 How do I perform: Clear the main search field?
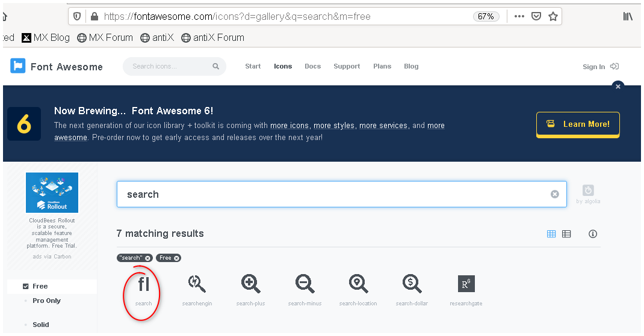554,194
